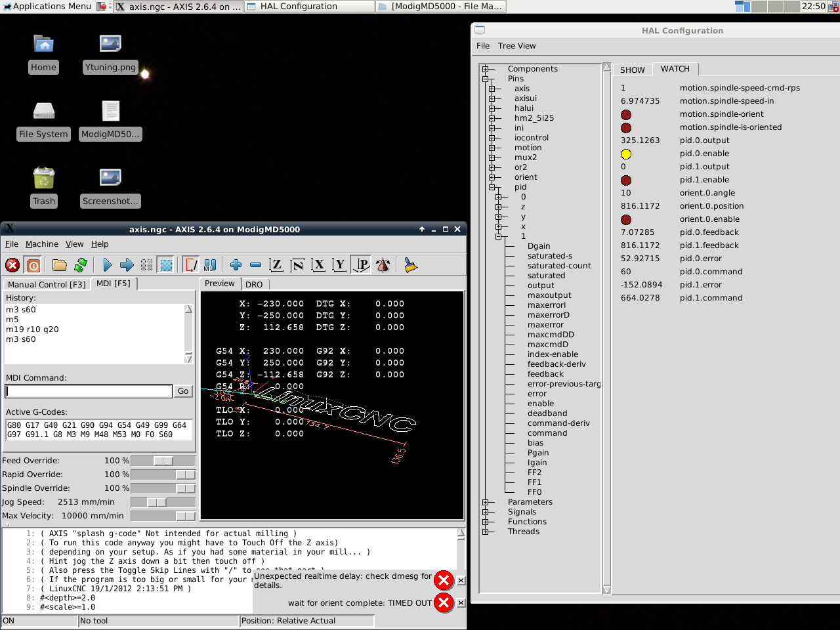840x630 pixels.
Task: Clear the live plot with broom icon
Action: click(x=410, y=265)
